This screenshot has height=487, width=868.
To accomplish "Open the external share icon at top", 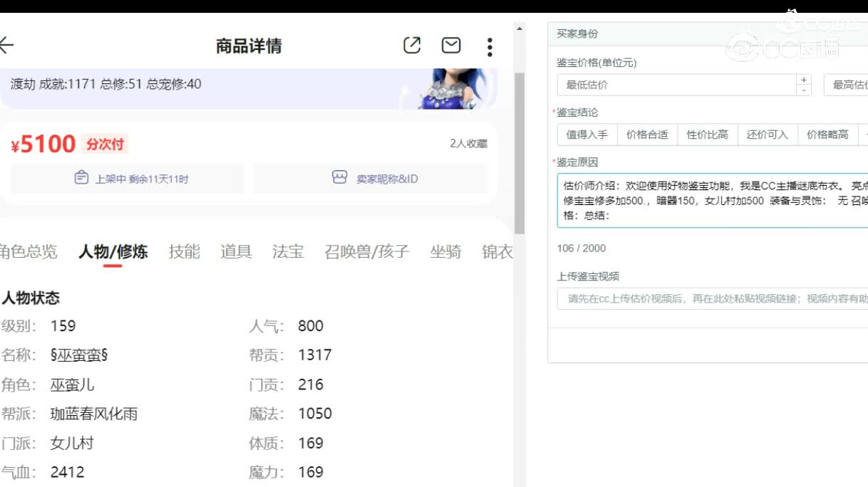I will coord(411,45).
